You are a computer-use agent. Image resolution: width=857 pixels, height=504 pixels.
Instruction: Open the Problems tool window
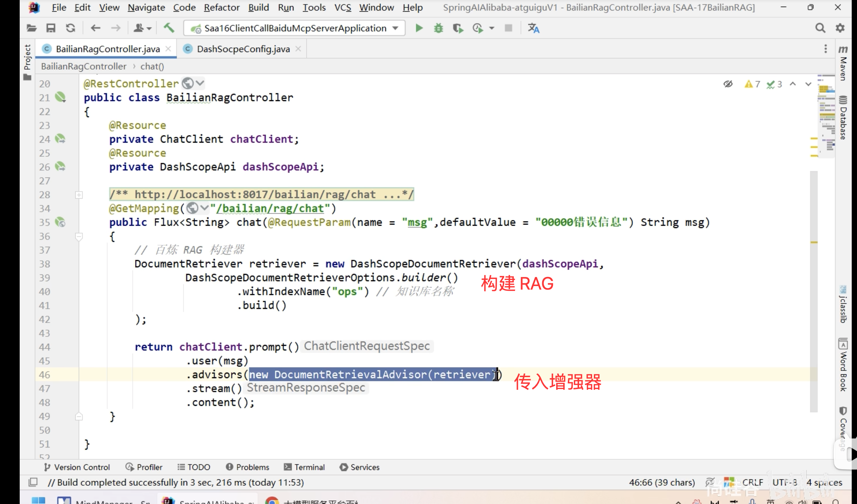coord(248,467)
